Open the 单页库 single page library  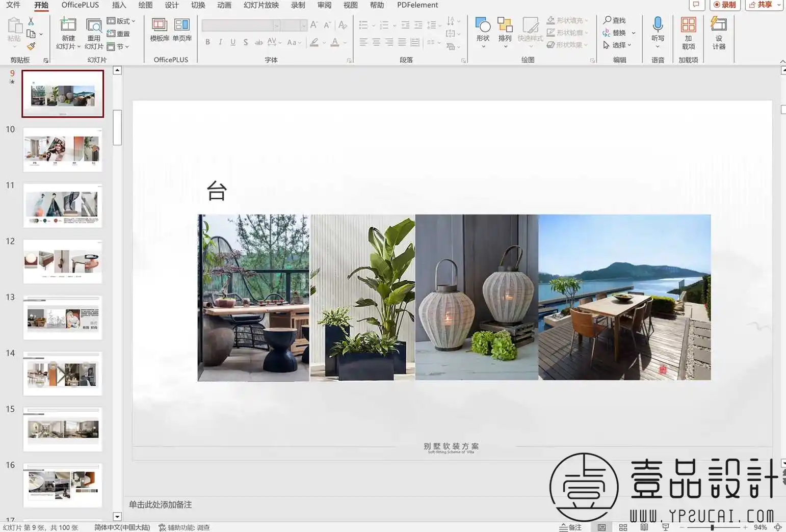pyautogui.click(x=182, y=30)
